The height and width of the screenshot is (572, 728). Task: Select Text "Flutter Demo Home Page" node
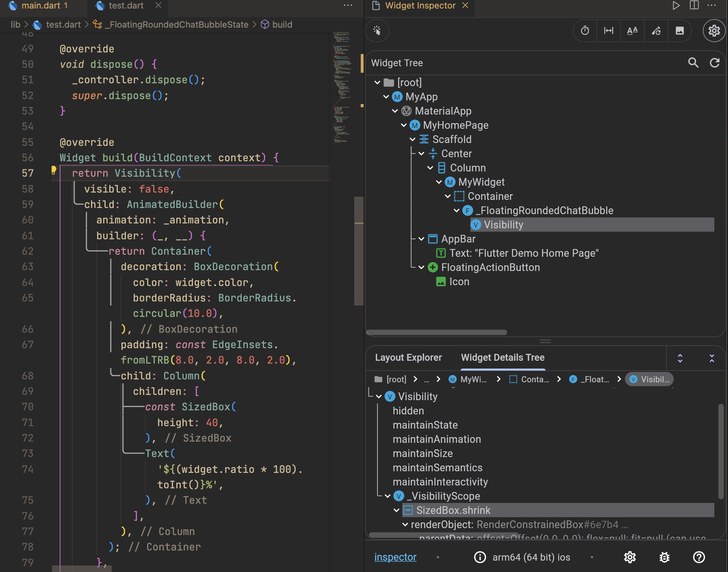pos(517,253)
